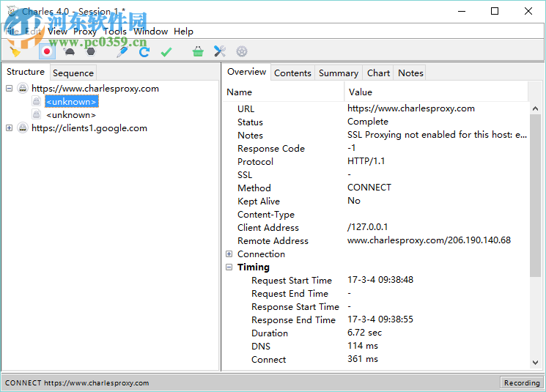Select the Response Code row

pos(376,148)
